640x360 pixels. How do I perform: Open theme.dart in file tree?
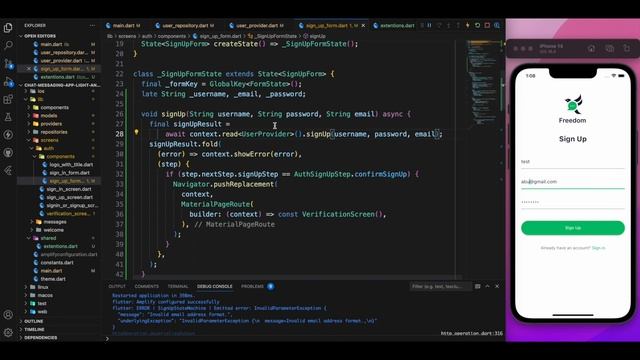[x=53, y=279]
